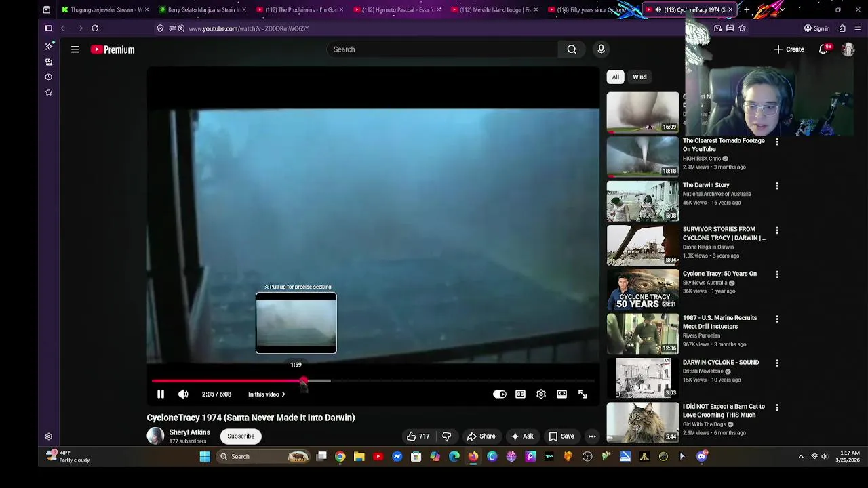
Task: Open options for 'DARWIN CYCLONE - SOUND'
Action: (777, 363)
